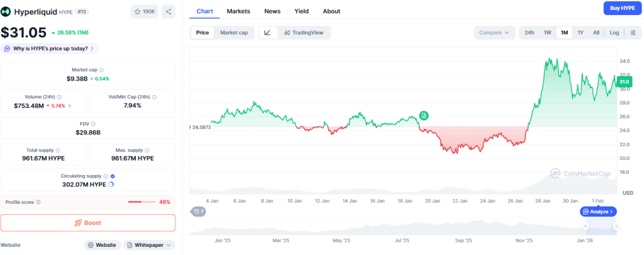Click the green news marker on chart
Image resolution: width=644 pixels, height=255 pixels.
425,115
